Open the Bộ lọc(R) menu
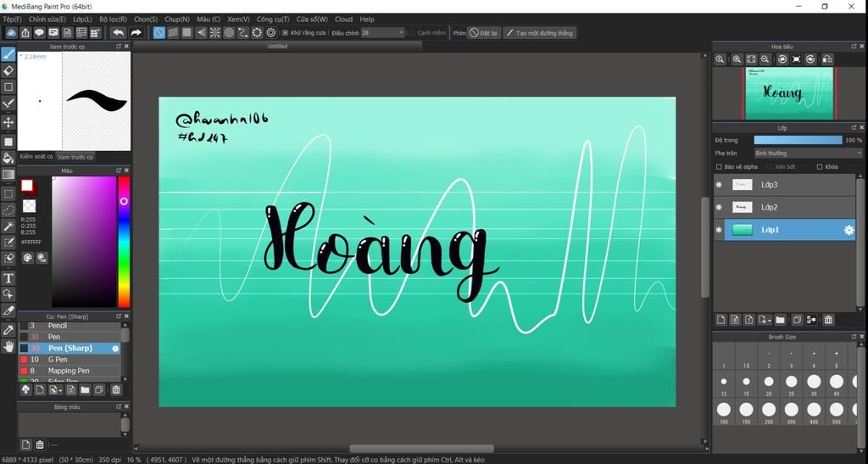The width and height of the screenshot is (868, 464). coord(113,20)
